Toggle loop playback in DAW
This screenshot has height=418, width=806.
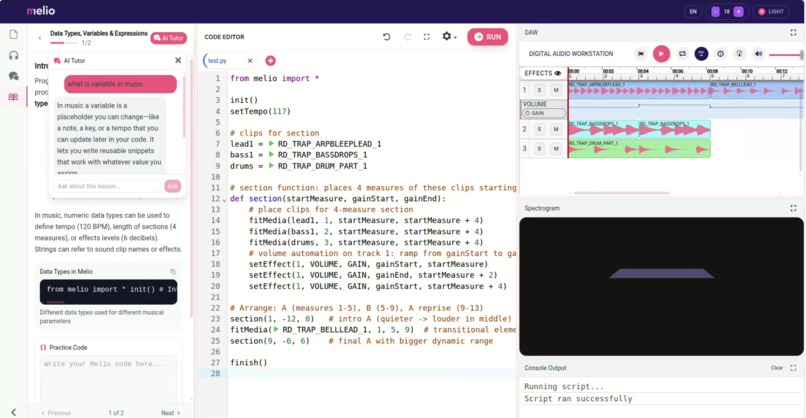click(x=682, y=53)
